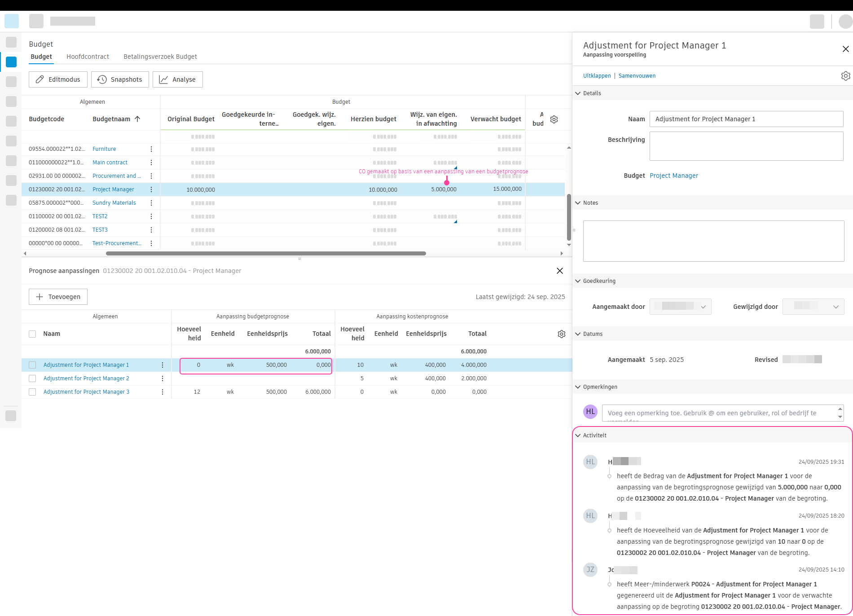Open prognose adjustments table settings gear
The image size is (853, 616).
coord(562,334)
